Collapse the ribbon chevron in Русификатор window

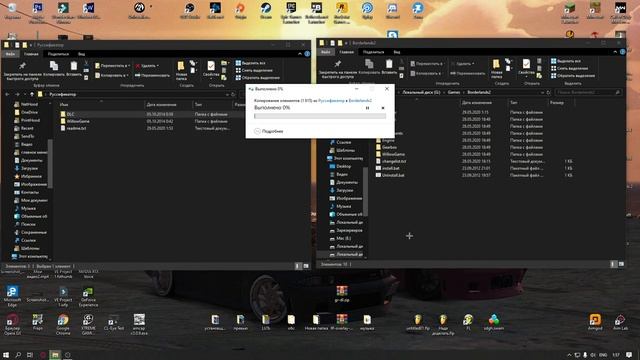pos(300,54)
